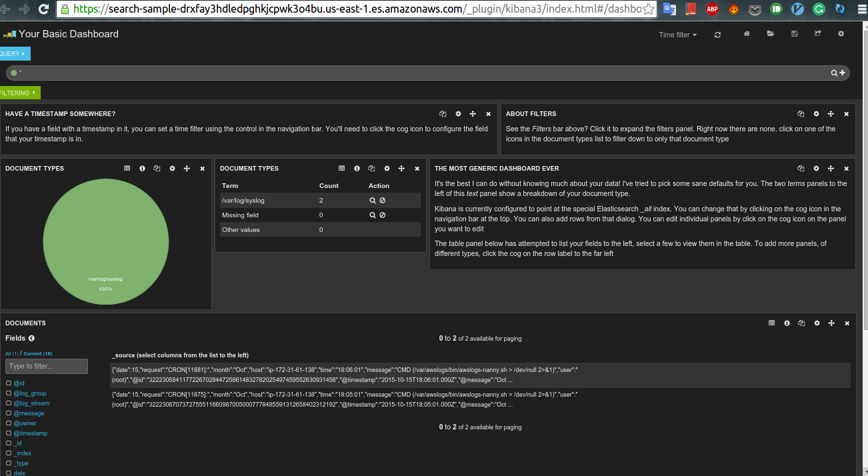Open the share dashboard icon
This screenshot has width=868, height=476.
(817, 34)
